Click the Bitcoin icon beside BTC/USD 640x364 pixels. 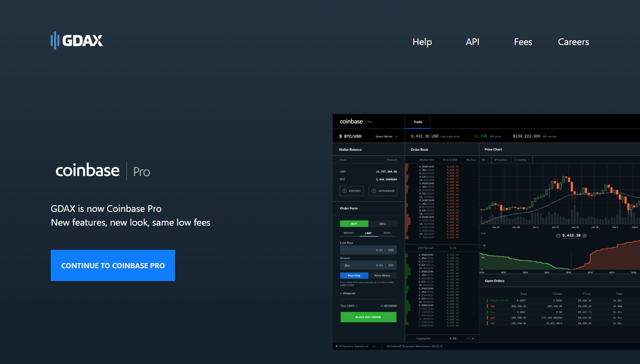tap(341, 136)
